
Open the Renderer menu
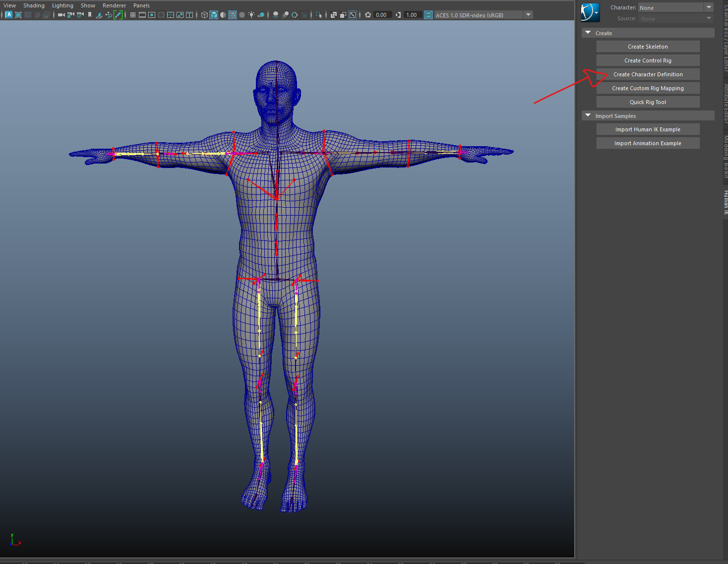pyautogui.click(x=114, y=5)
